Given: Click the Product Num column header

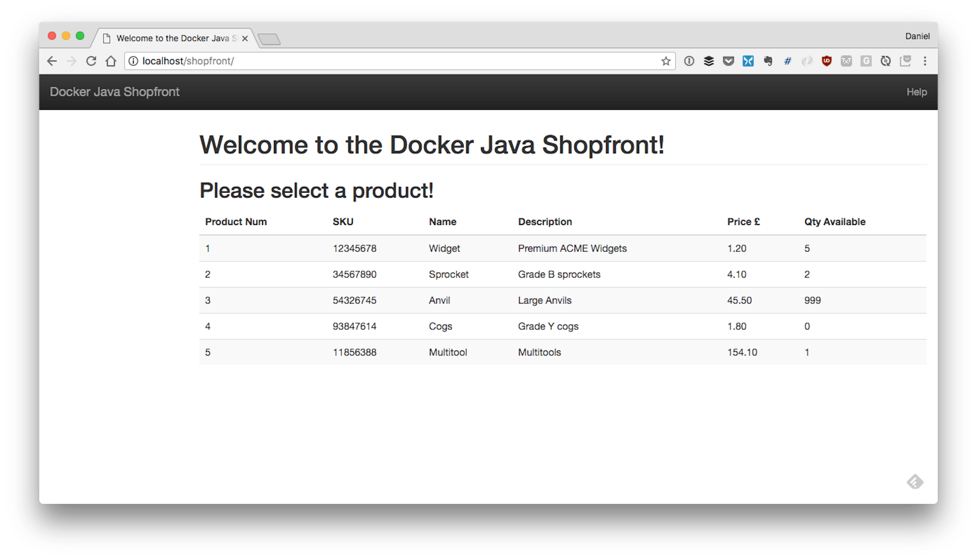Looking at the screenshot, I should pos(236,222).
